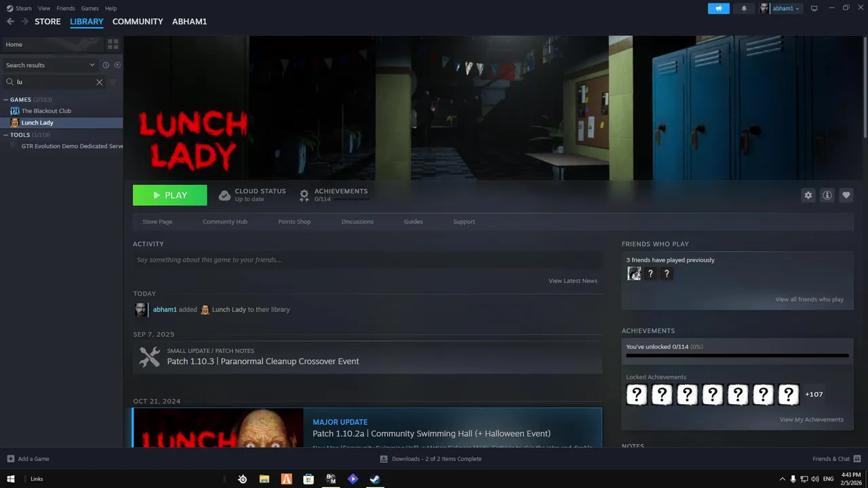The width and height of the screenshot is (868, 488).
Task: Click the achievements unlocked progress bar
Action: (737, 355)
